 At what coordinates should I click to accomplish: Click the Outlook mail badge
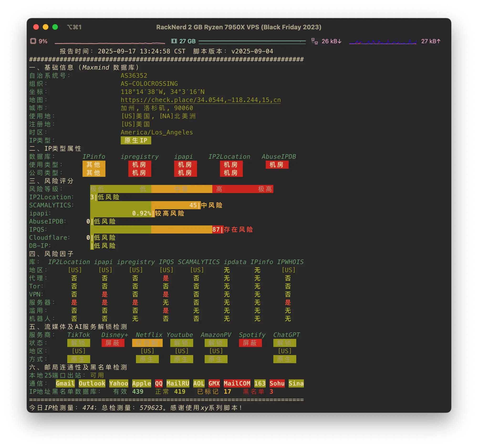click(92, 383)
